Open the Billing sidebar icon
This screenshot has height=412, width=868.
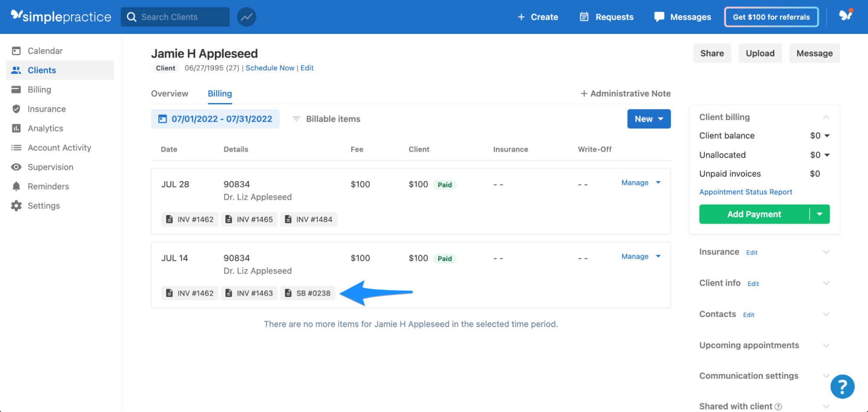(16, 90)
